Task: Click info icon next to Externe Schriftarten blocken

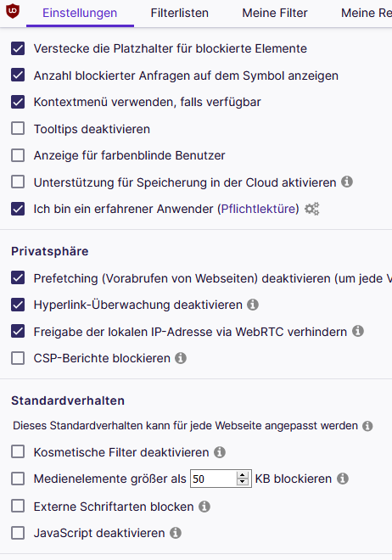Action: click(x=204, y=507)
